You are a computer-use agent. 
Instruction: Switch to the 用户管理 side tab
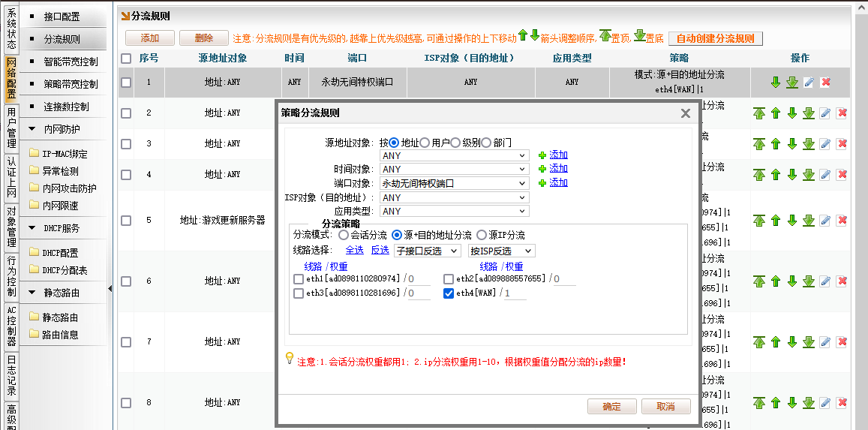point(11,128)
